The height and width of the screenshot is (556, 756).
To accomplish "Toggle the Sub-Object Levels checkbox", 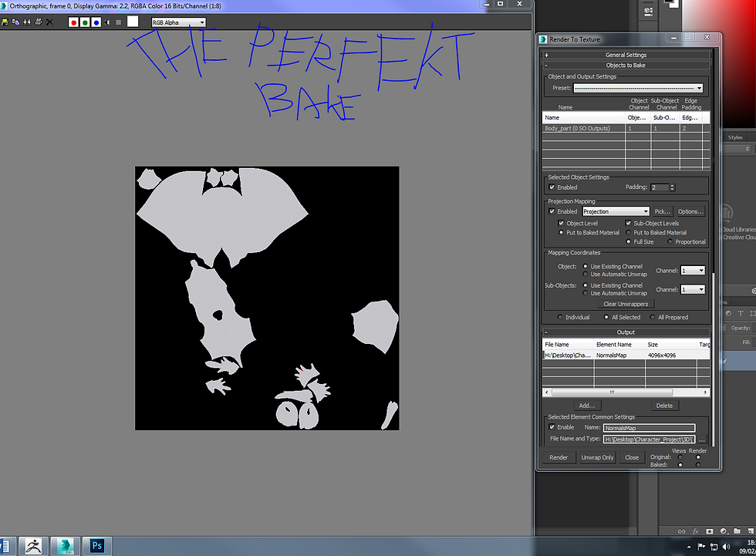I will click(628, 223).
